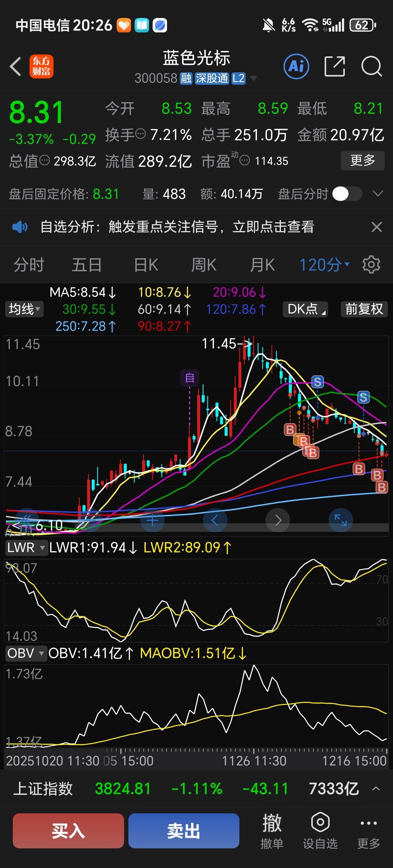393x868 pixels.
Task: Tap the 蓝色光标 stock title
Action: tap(196, 58)
